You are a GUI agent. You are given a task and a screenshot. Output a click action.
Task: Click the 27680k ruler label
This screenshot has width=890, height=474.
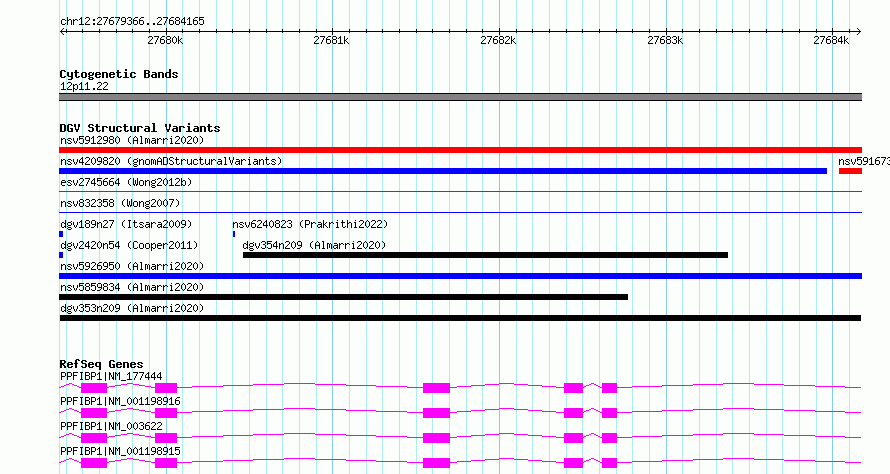pyautogui.click(x=165, y=40)
